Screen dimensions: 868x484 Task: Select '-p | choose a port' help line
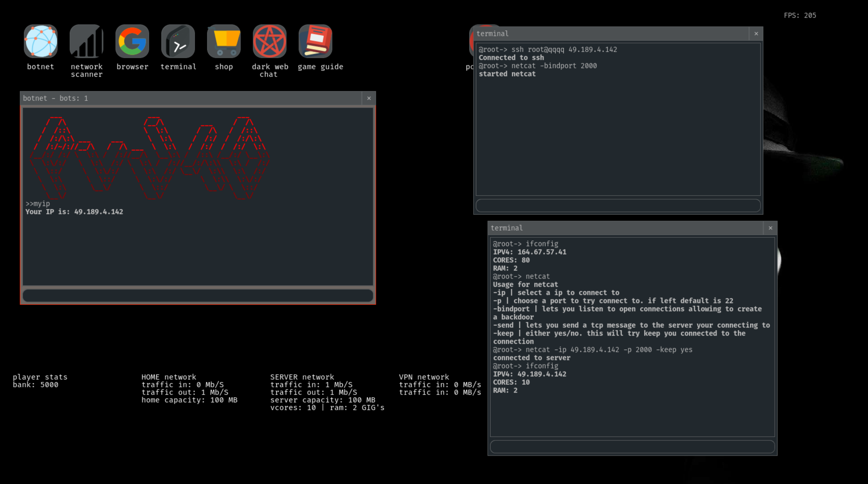[613, 301]
